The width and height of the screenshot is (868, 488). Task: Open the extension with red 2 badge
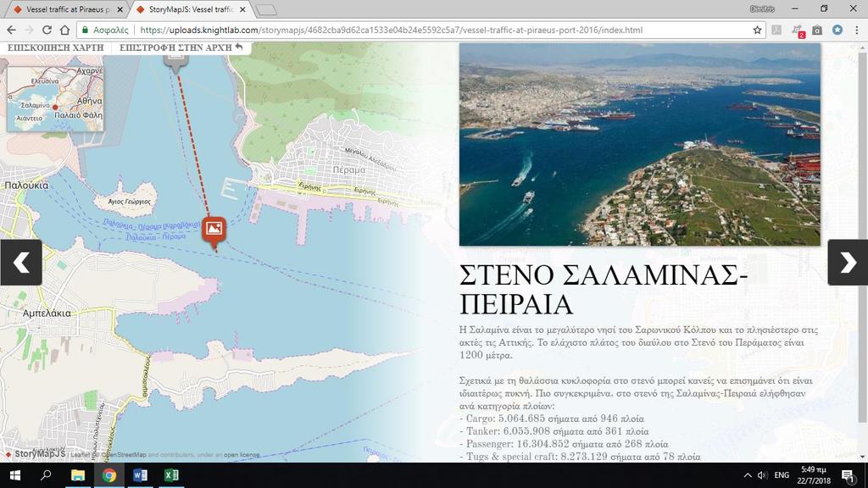798,30
